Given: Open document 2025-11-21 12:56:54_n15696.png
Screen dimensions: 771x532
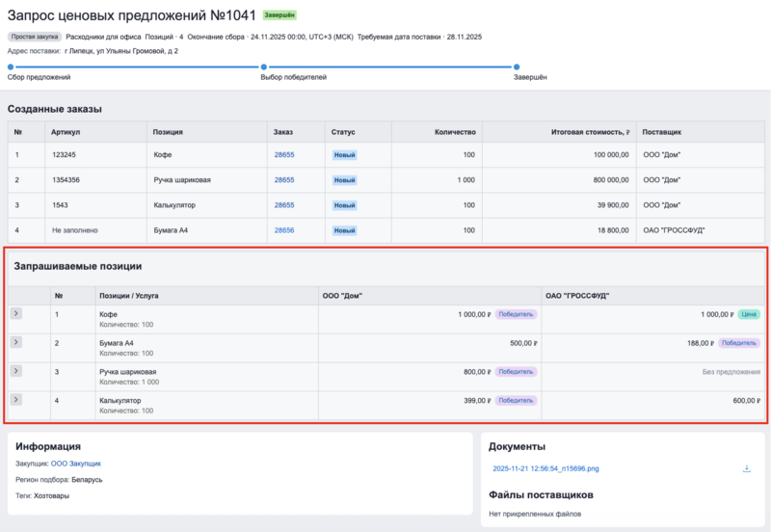Looking at the screenshot, I should click(x=545, y=469).
